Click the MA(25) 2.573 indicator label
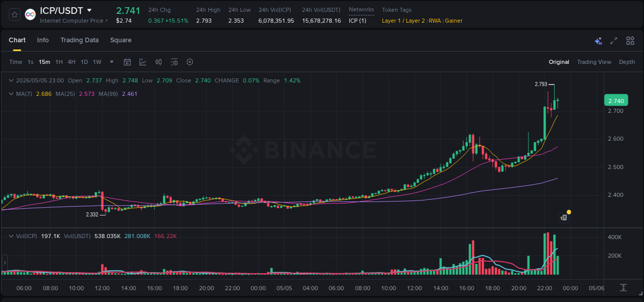 click(x=75, y=94)
